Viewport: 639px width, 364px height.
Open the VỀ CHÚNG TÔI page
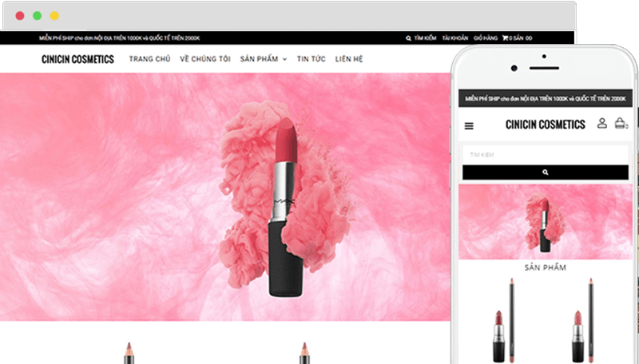tap(205, 59)
